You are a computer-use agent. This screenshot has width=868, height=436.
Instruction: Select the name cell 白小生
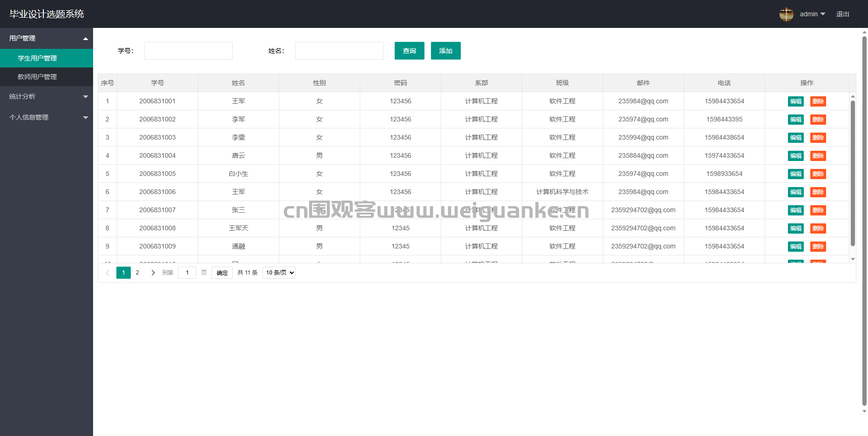(238, 174)
